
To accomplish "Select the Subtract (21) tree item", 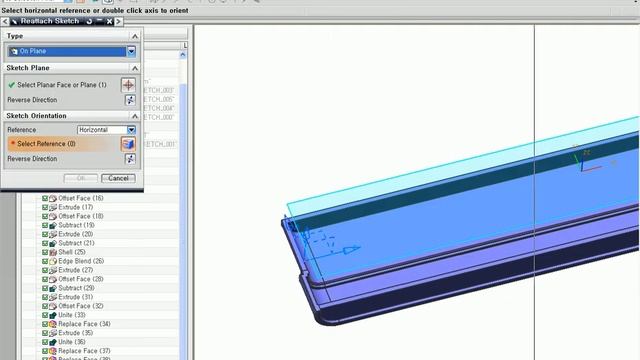I will tap(76, 243).
